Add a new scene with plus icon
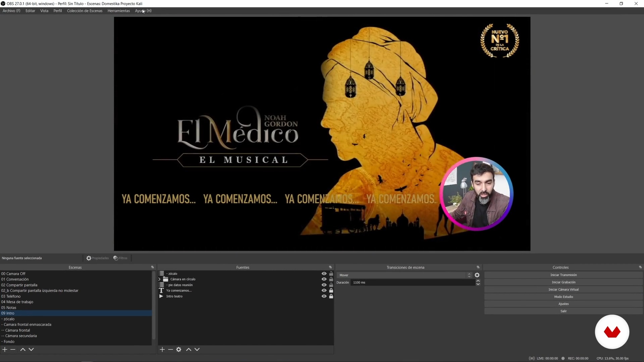 (x=5, y=349)
